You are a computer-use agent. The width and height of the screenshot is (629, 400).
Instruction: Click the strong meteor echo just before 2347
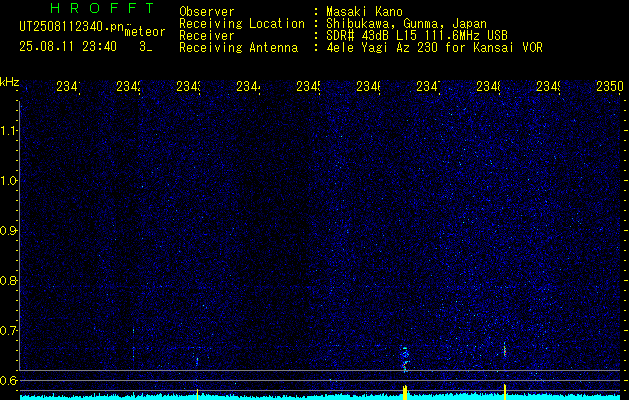pyautogui.click(x=405, y=359)
